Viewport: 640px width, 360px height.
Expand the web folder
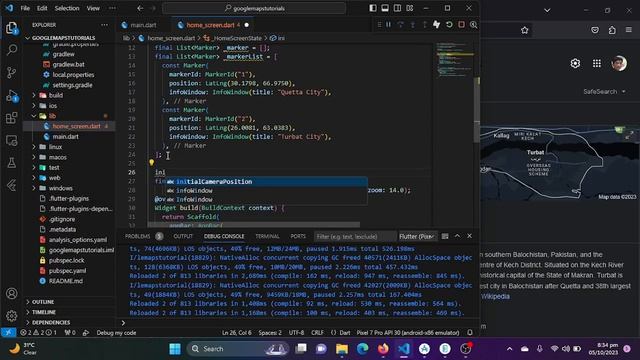click(x=55, y=178)
